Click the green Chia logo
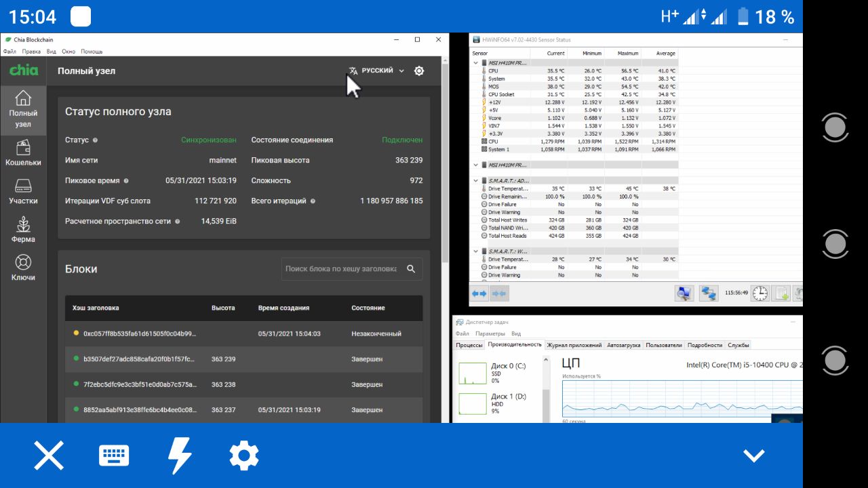This screenshot has width=868, height=488. [24, 70]
